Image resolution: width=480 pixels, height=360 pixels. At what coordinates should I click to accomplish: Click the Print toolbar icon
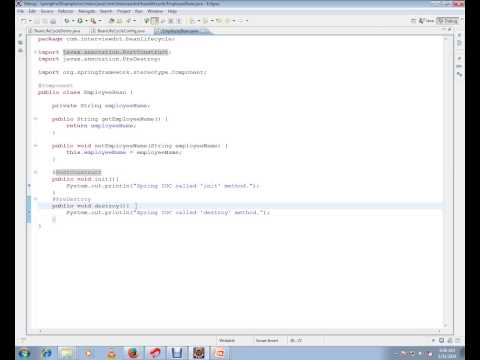tap(53, 21)
